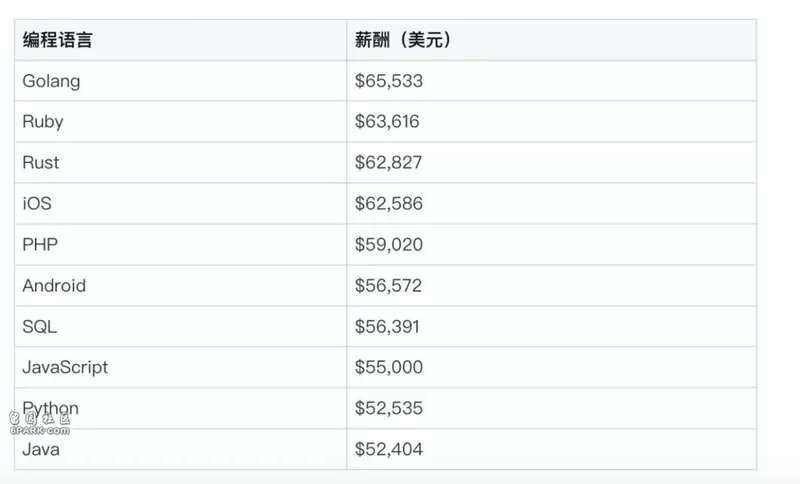Click the watermark logo over Python

[40, 423]
